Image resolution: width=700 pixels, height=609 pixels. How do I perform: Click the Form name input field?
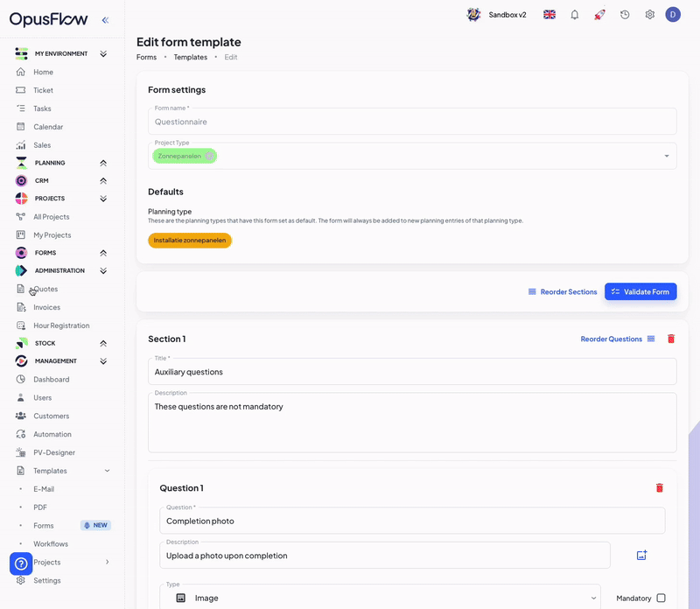411,122
